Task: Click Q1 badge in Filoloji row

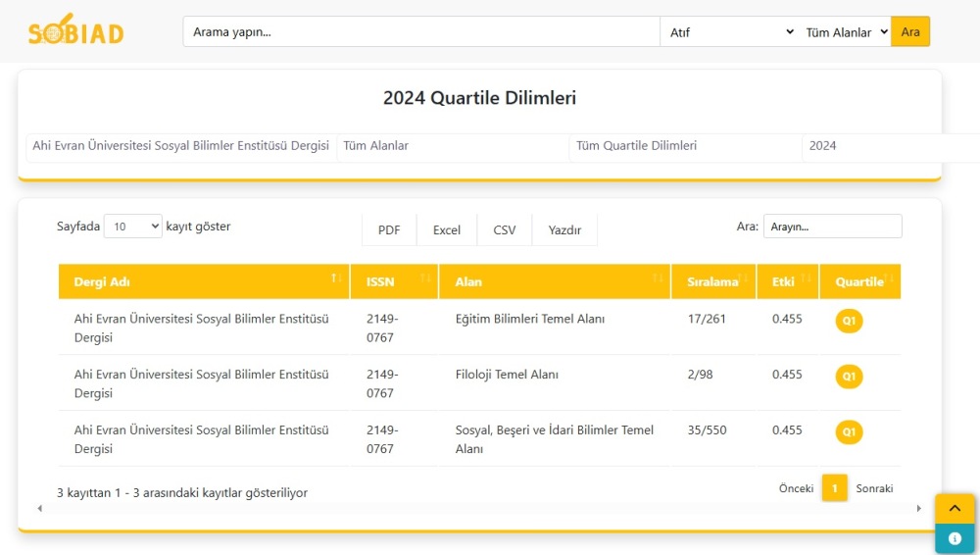Action: tap(849, 377)
